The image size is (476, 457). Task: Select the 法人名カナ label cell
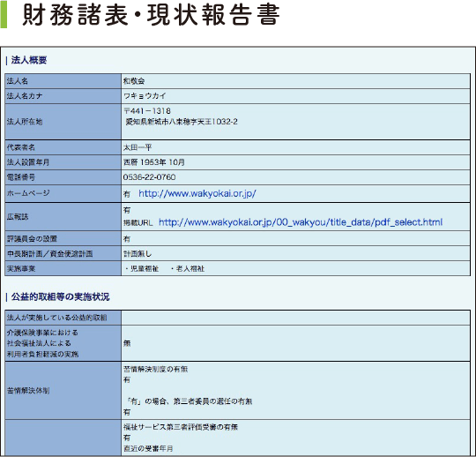63,96
